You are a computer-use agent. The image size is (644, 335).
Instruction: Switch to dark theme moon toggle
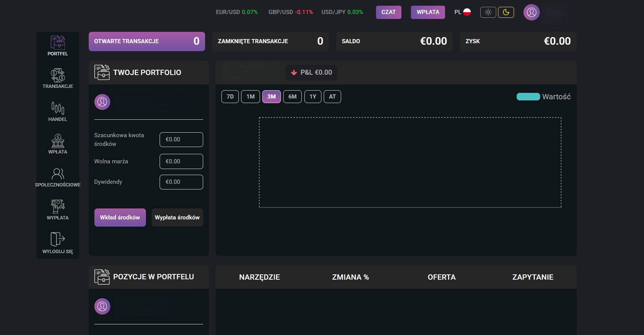506,12
